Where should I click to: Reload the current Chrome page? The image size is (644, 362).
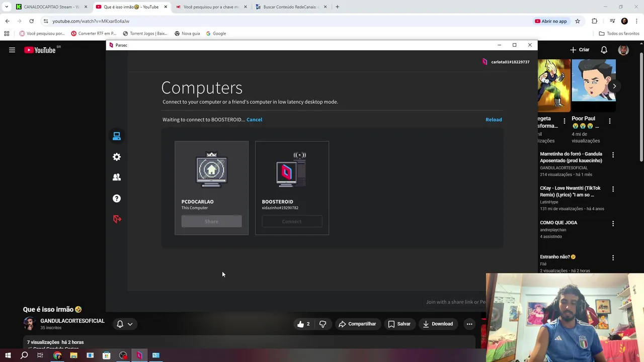31,21
